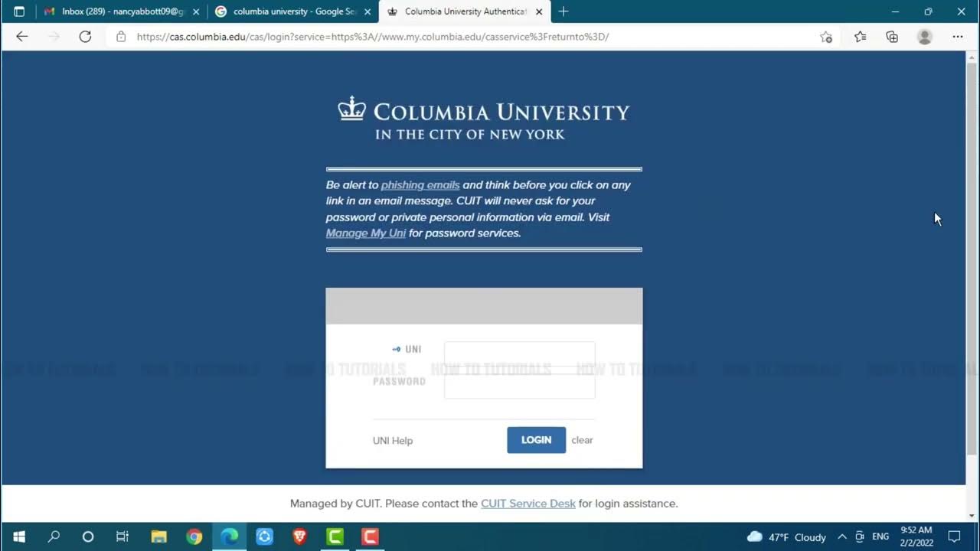Go back to the previous page
This screenshot has height=551, width=980.
(x=21, y=37)
